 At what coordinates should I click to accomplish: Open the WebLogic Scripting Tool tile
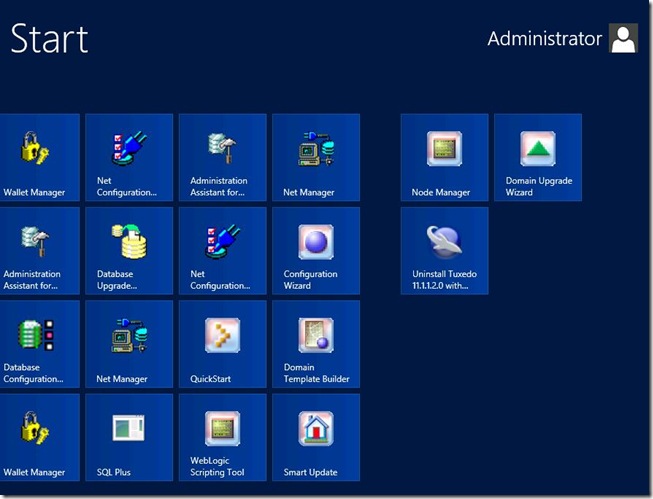222,437
